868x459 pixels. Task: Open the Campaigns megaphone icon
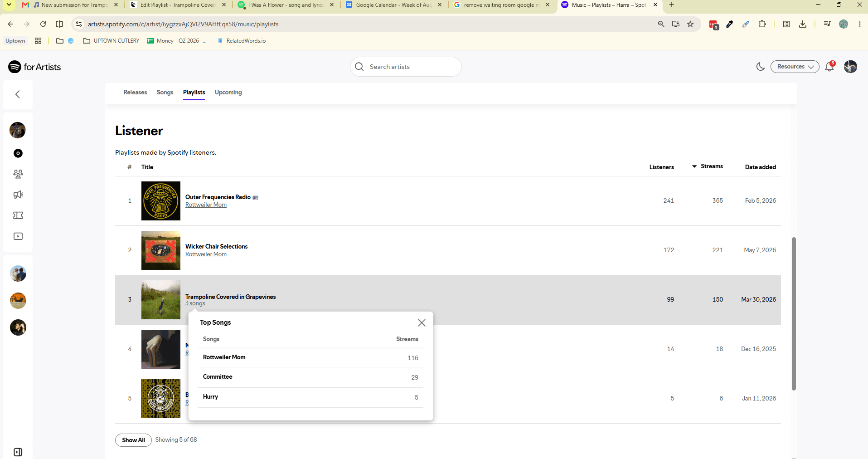pyautogui.click(x=18, y=195)
